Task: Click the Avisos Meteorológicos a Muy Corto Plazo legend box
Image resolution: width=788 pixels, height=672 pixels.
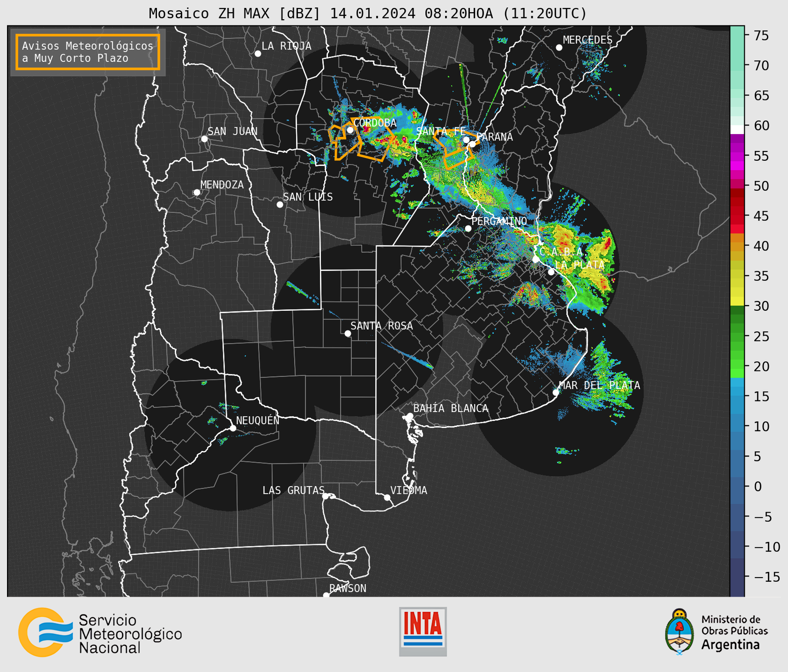Action: pos(88,52)
